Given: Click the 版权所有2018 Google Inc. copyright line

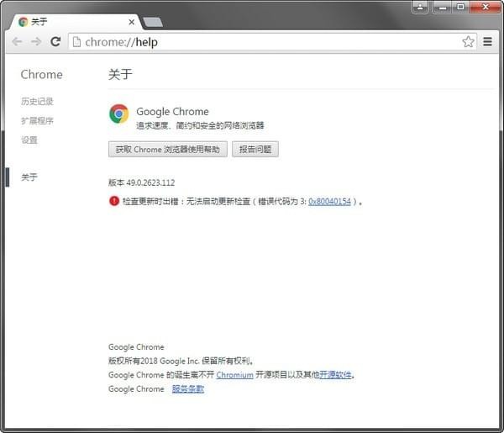Looking at the screenshot, I should coord(181,361).
